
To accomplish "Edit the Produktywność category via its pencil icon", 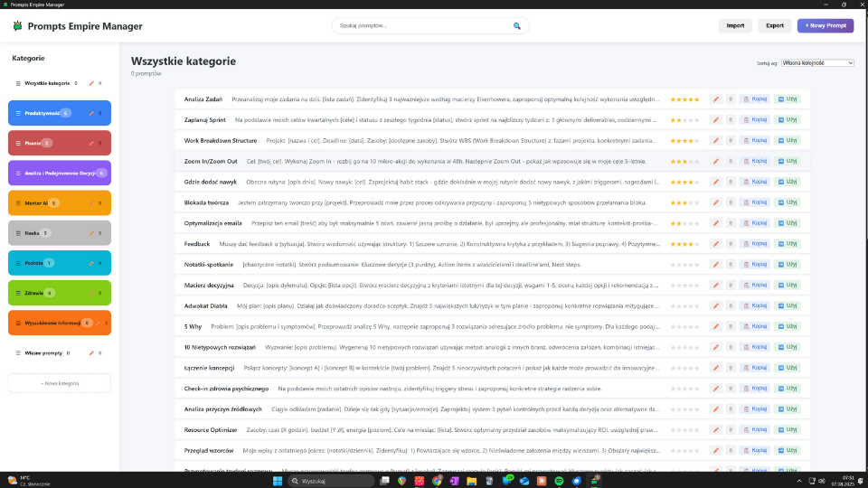I will 91,113.
